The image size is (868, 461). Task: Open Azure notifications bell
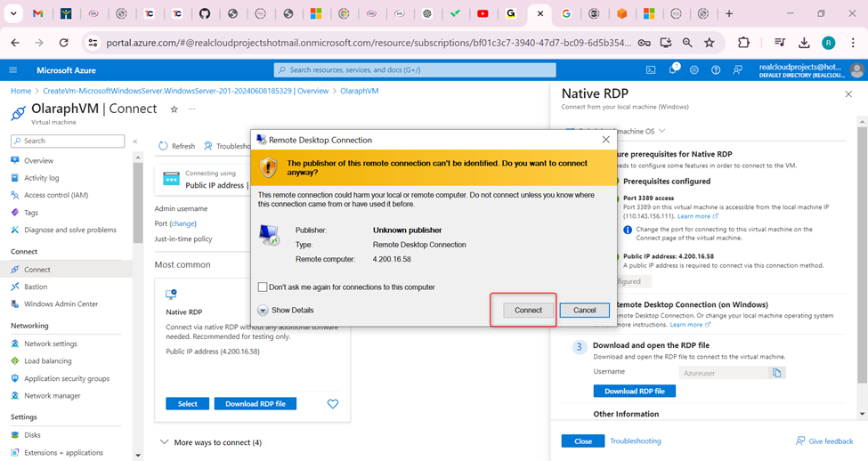pos(673,70)
